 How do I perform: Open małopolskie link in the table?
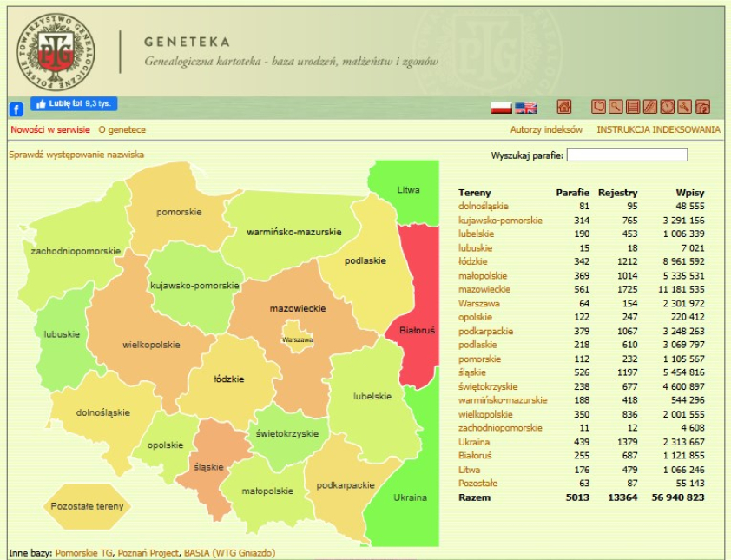[x=483, y=275]
